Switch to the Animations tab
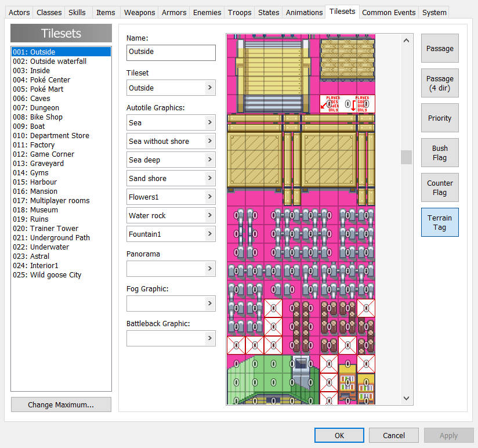 click(x=304, y=13)
